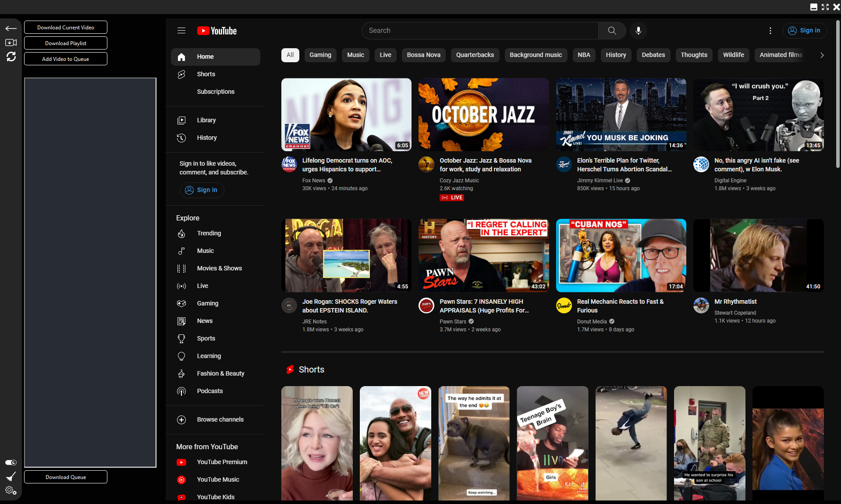The height and width of the screenshot is (504, 841).
Task: Open Music in Explore section
Action: [216, 251]
